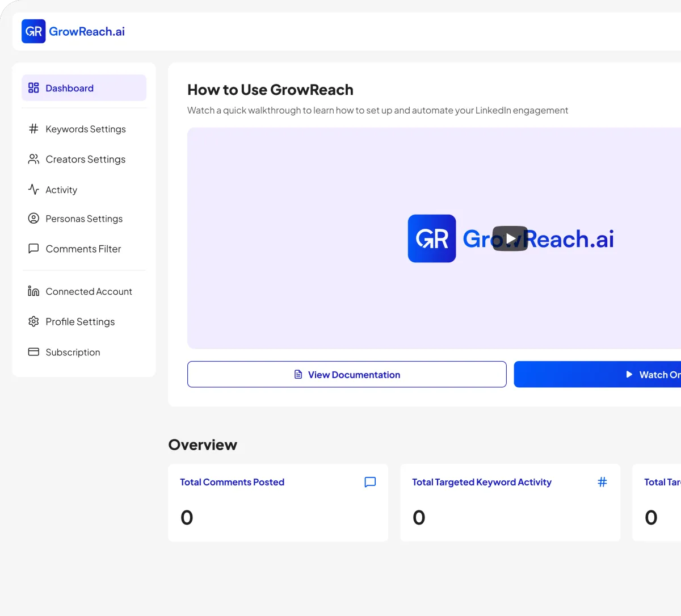Image resolution: width=681 pixels, height=616 pixels.
Task: Click the pulse icon beside Activity
Action: click(33, 189)
